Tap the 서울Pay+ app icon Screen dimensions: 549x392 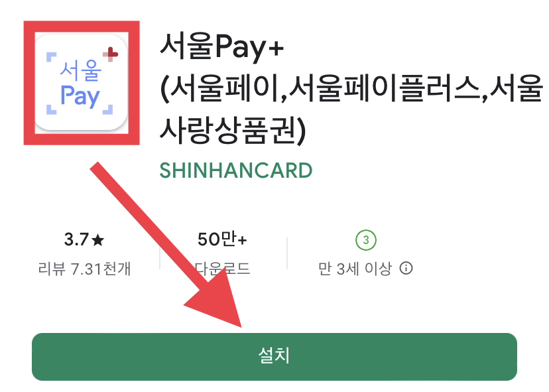pos(82,82)
